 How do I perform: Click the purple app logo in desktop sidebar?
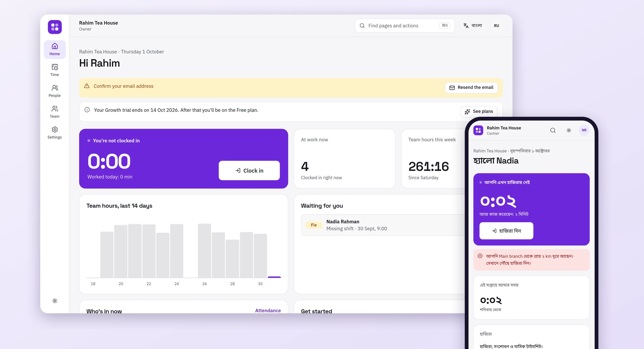55,27
